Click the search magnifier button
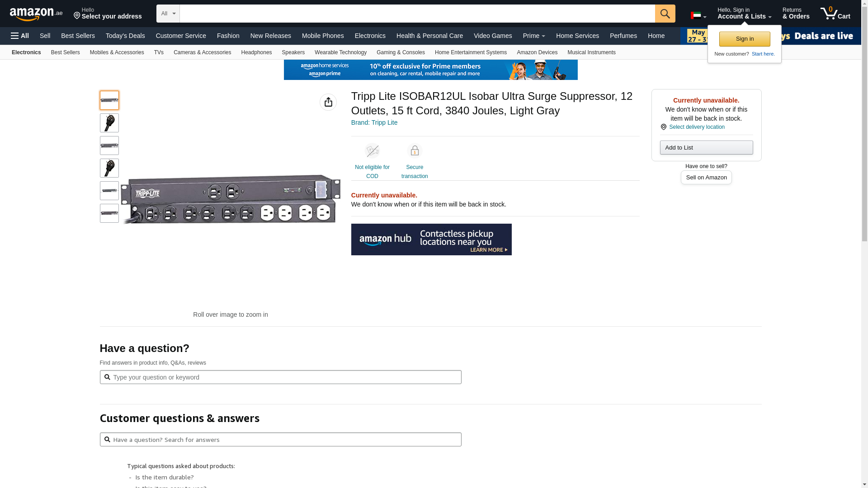 (x=665, y=14)
